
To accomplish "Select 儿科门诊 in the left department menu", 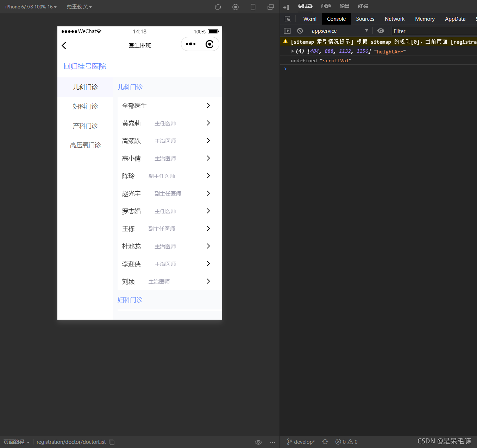I will click(x=85, y=87).
